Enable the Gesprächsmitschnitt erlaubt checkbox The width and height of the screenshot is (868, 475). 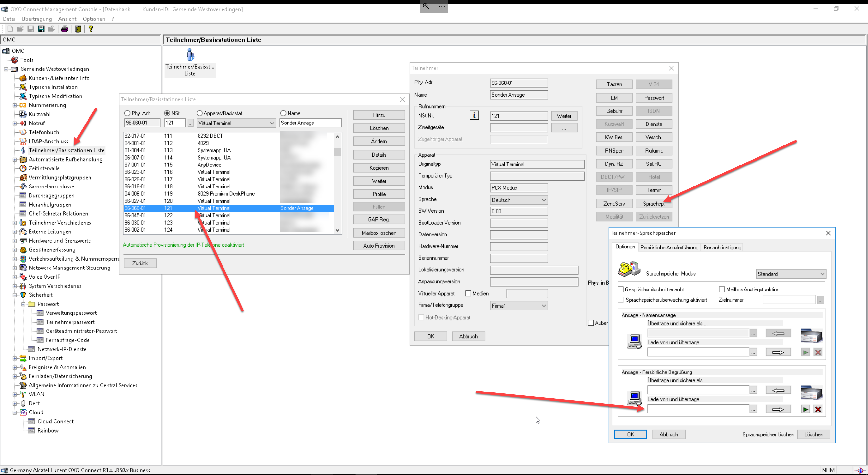pyautogui.click(x=621, y=289)
